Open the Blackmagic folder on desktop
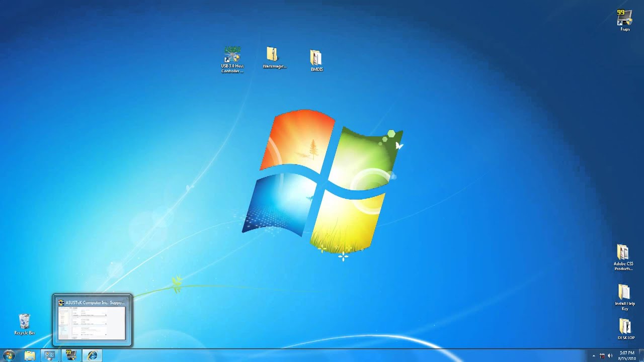Screen dimensions: 644x362 coord(274,58)
